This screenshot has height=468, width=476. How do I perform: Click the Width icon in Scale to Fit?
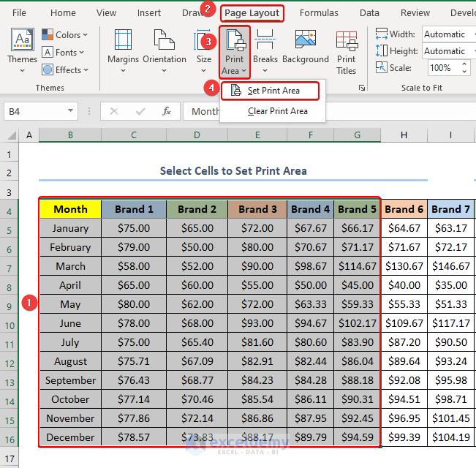click(381, 34)
